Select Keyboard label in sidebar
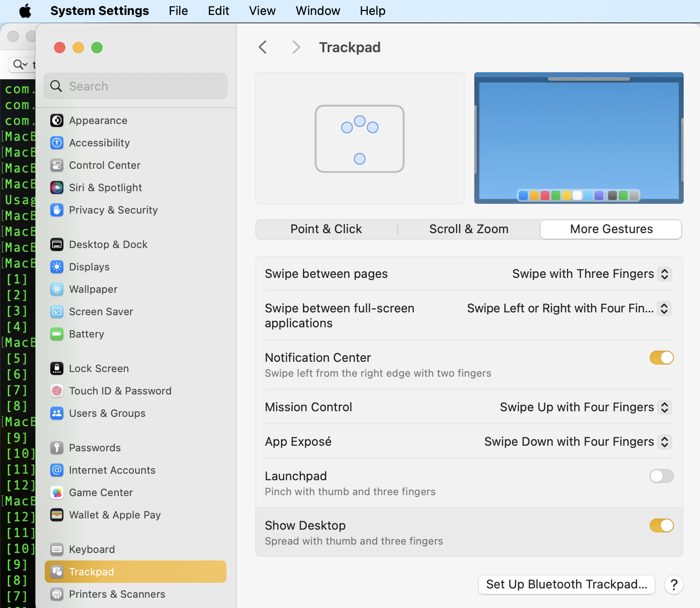700x608 pixels. (x=92, y=549)
